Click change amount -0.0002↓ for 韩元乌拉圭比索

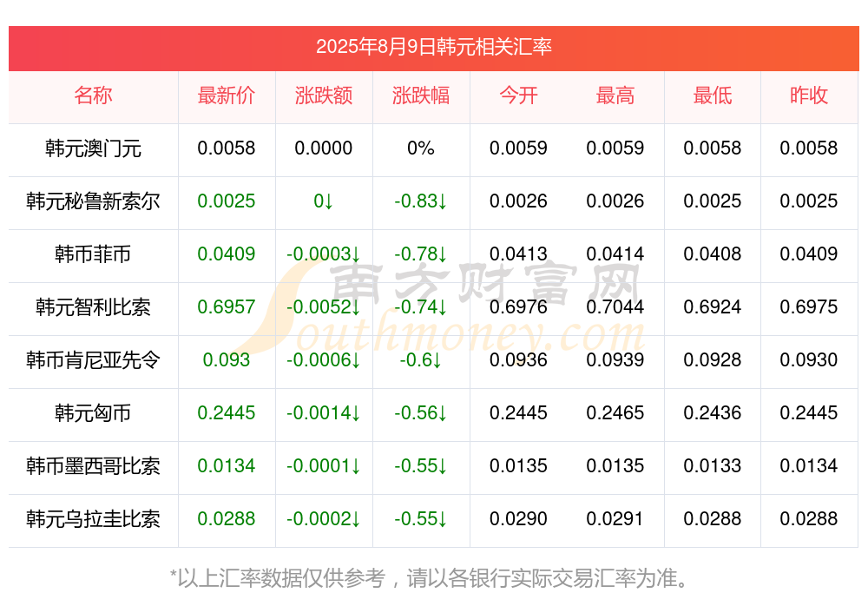click(324, 519)
